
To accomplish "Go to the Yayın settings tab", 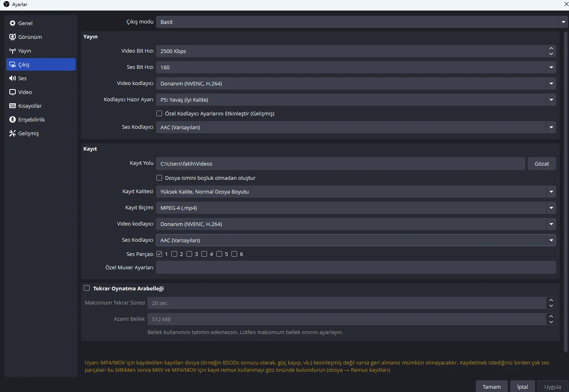I will pos(41,51).
